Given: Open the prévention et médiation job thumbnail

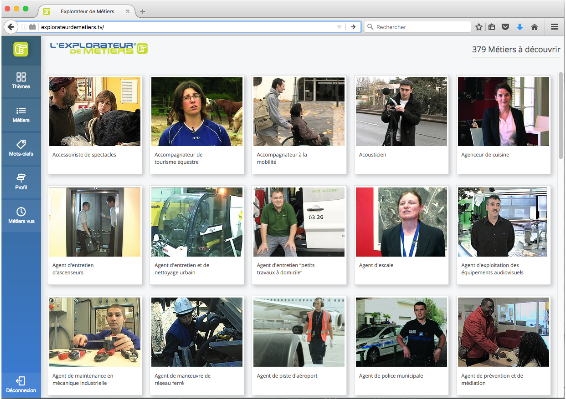Looking at the screenshot, I should pos(504,332).
